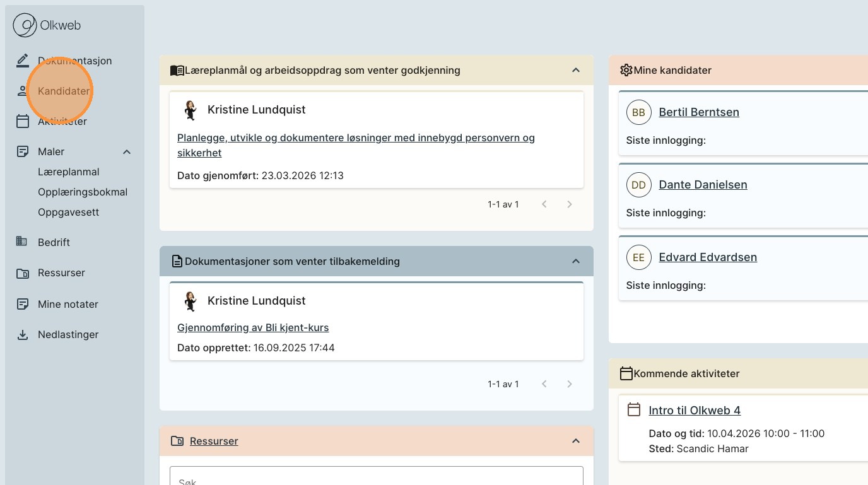
Task: Open the Intro til Olkweb 4 activity
Action: click(x=695, y=411)
